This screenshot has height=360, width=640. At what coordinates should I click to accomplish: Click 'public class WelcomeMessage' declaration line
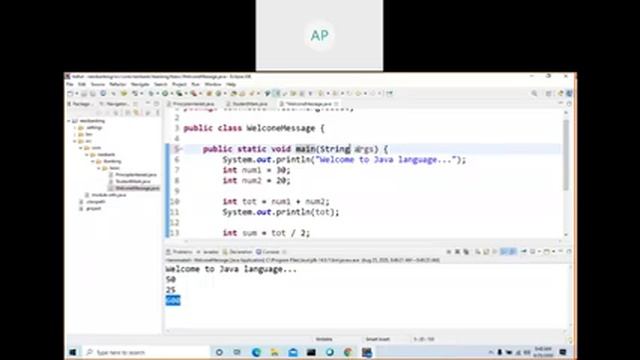pyautogui.click(x=254, y=128)
